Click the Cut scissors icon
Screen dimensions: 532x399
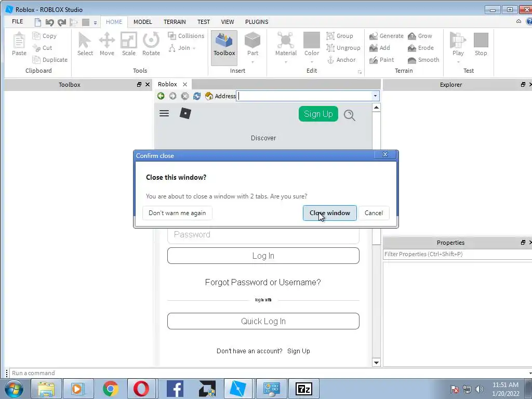[x=36, y=48]
